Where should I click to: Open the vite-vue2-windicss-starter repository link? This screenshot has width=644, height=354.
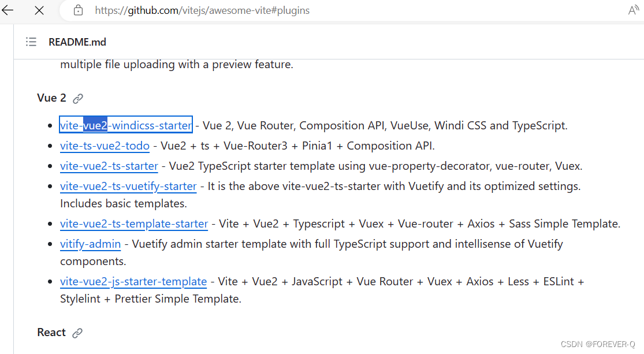(x=125, y=125)
